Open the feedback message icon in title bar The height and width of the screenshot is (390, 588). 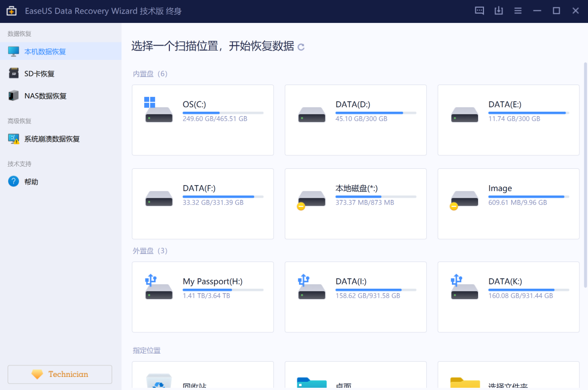(479, 10)
